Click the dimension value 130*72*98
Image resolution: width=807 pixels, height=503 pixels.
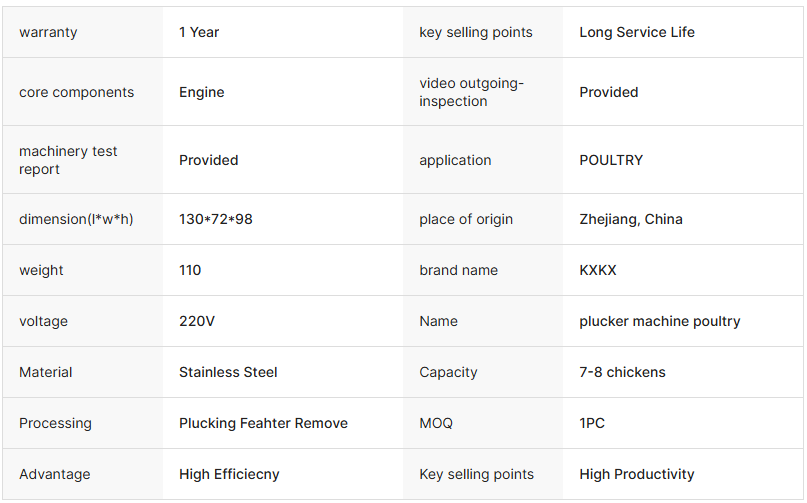(216, 219)
